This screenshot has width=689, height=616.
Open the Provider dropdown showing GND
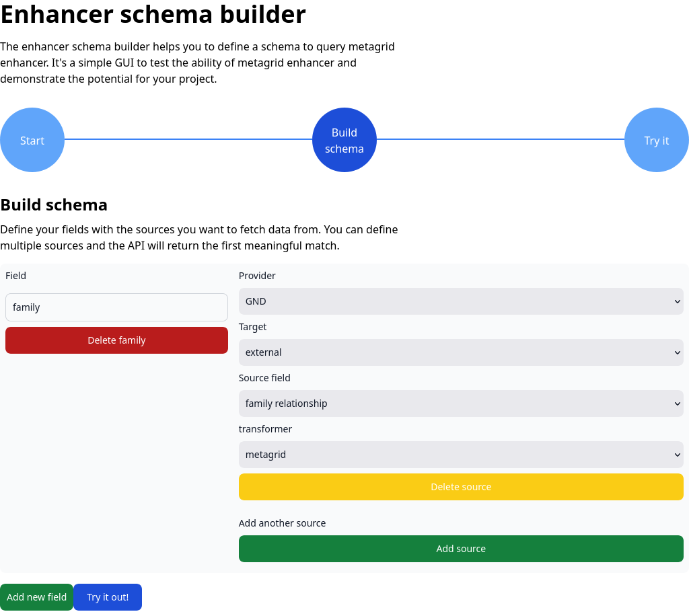(461, 301)
